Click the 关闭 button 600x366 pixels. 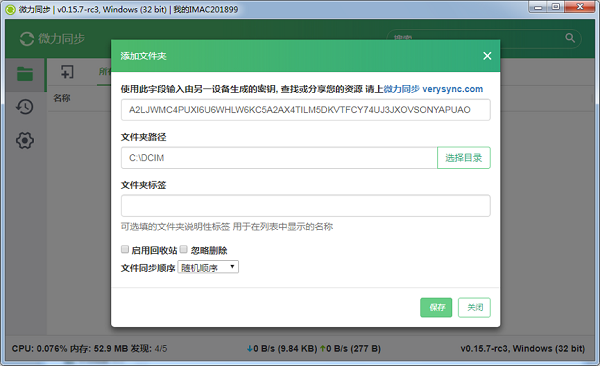[x=474, y=307]
